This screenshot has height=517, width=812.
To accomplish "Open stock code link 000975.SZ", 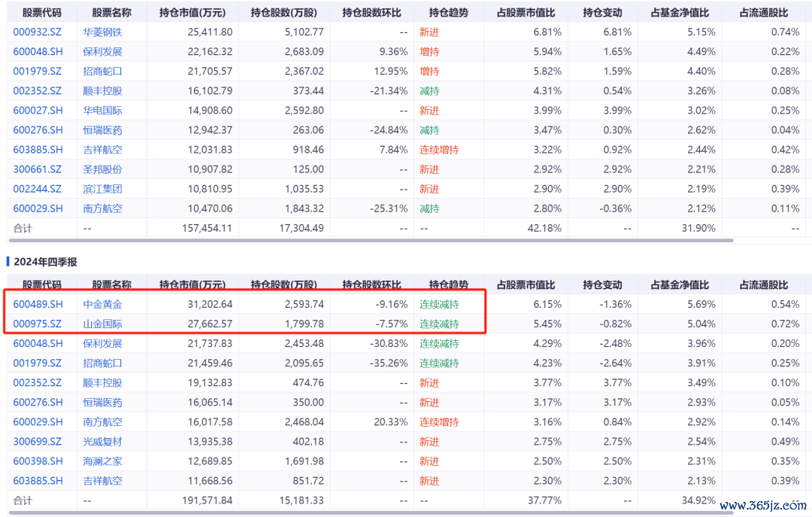I will pyautogui.click(x=38, y=324).
